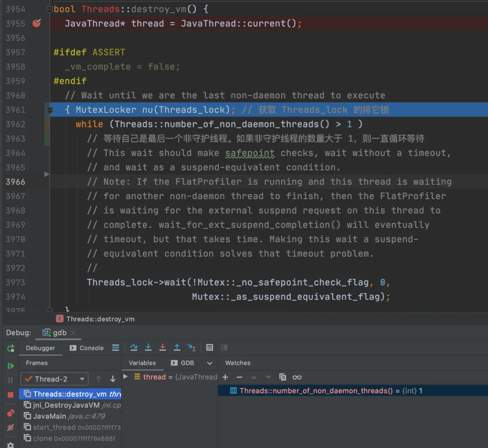Screen dimensions: 488x448
Task: Collapse the code block at line 3961
Action: pyautogui.click(x=49, y=110)
